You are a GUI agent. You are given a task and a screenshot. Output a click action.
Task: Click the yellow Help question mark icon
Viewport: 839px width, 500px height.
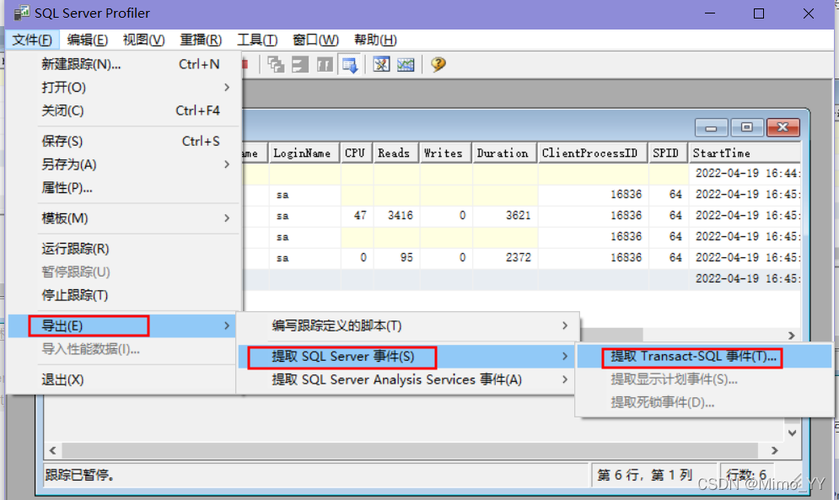[438, 65]
